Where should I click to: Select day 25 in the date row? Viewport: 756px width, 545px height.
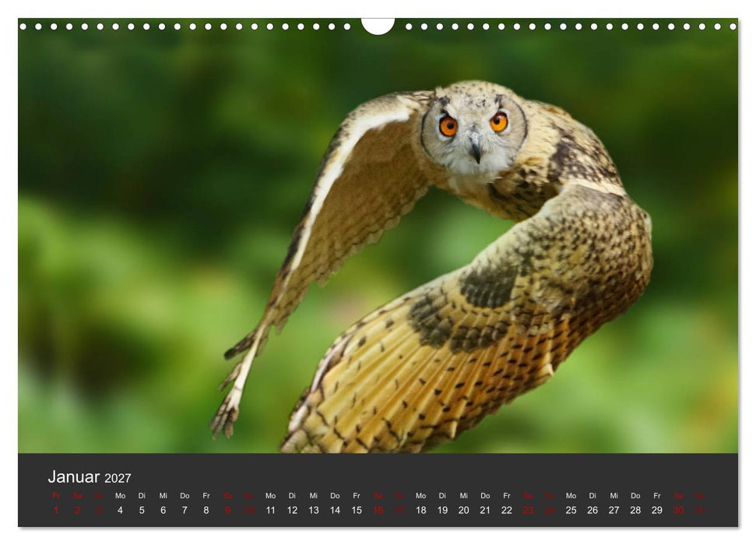(x=571, y=510)
